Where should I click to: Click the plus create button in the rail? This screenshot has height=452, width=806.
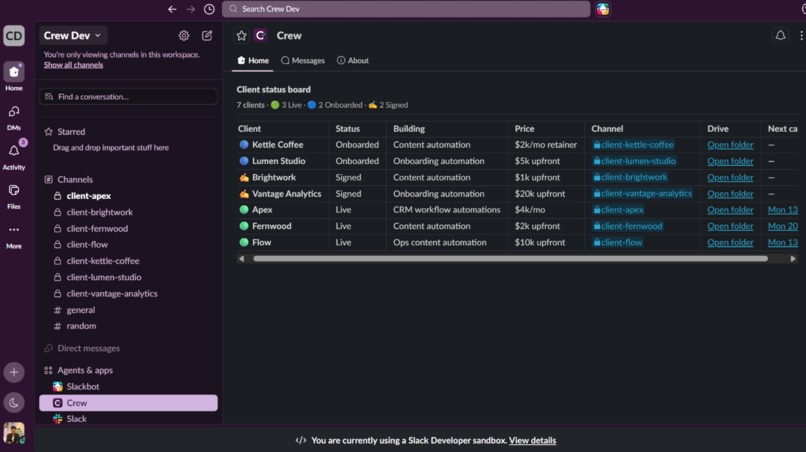14,372
